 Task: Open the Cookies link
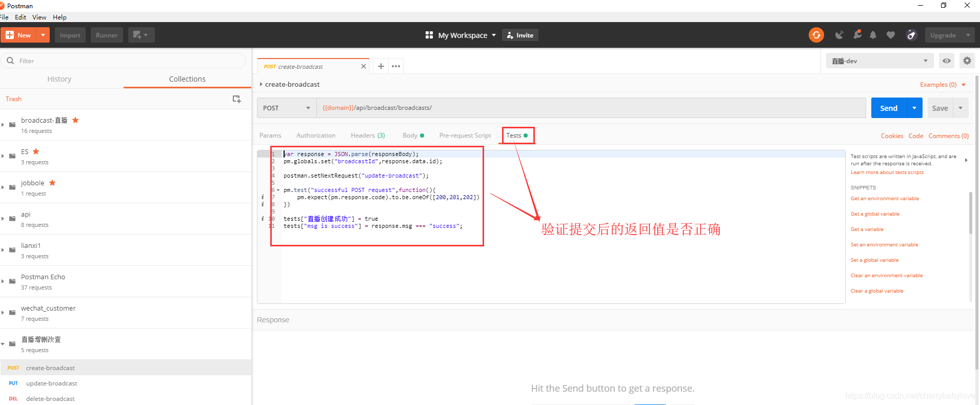(x=892, y=136)
